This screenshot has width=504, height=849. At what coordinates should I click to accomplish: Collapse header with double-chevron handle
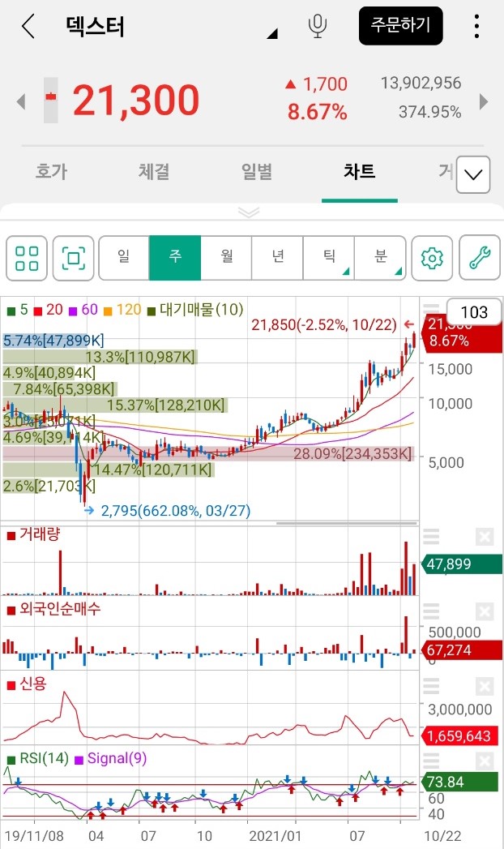pyautogui.click(x=249, y=212)
